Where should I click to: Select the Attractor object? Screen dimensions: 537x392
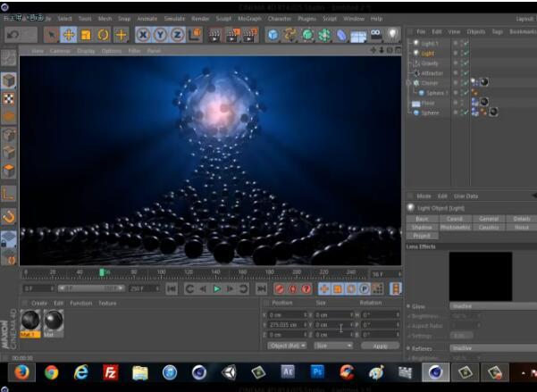coord(432,73)
